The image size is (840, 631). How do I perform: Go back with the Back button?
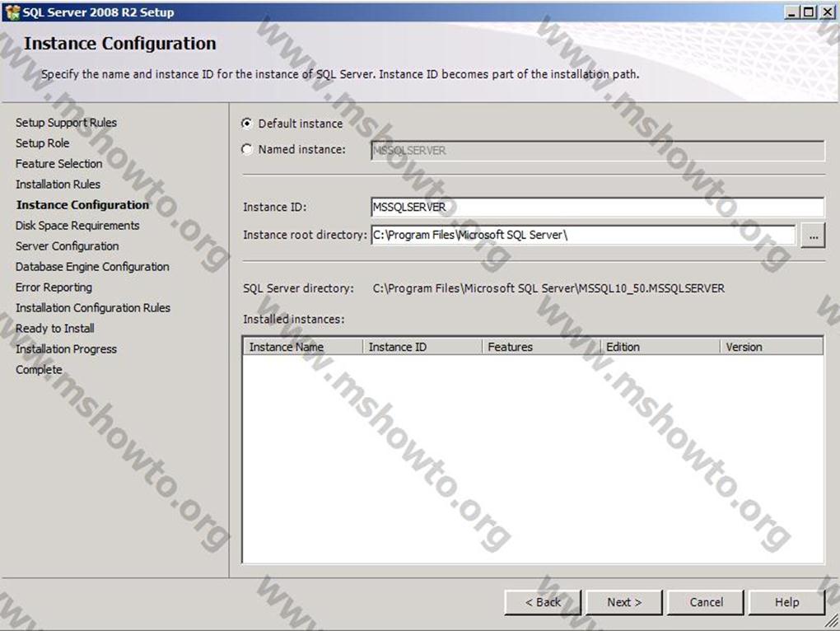pyautogui.click(x=543, y=602)
